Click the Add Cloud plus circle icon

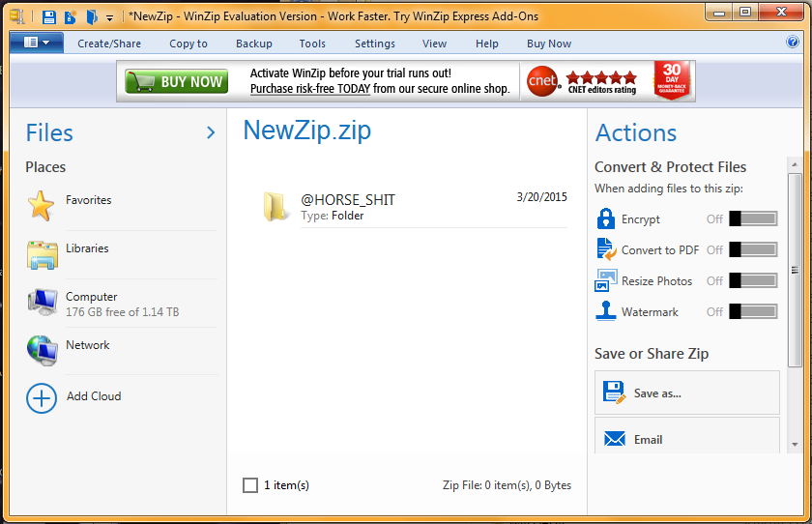[x=42, y=398]
